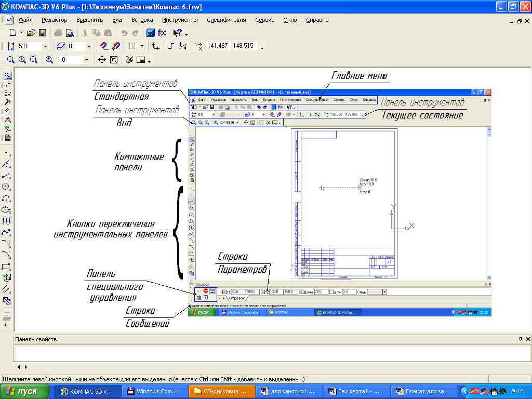Viewport: 532px width, 399px height.
Task: Select the Auxiliary line tool
Action: [6, 164]
